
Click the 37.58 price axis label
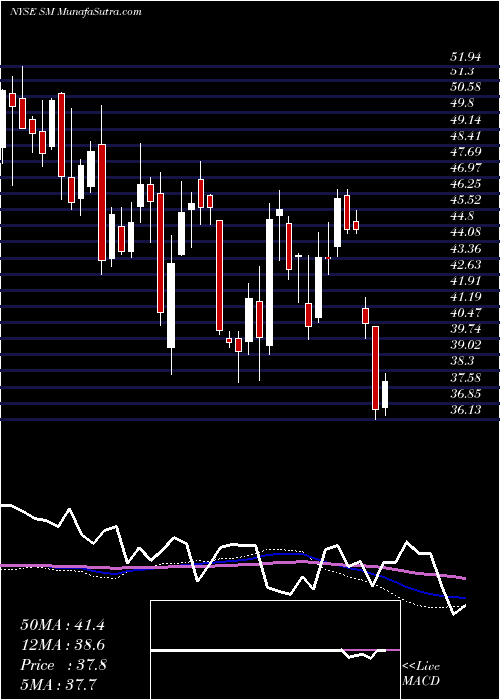(x=466, y=378)
